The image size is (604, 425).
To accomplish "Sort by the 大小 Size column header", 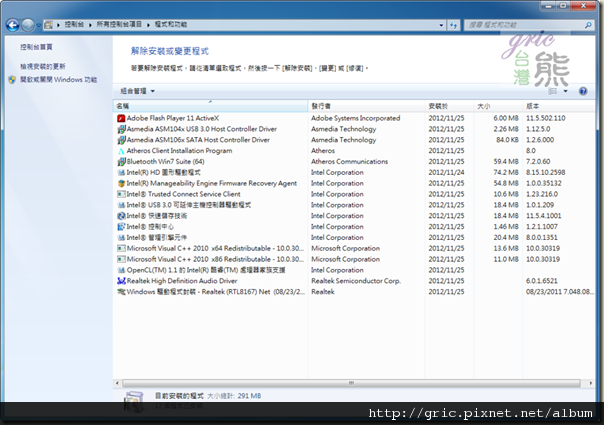I will point(498,106).
